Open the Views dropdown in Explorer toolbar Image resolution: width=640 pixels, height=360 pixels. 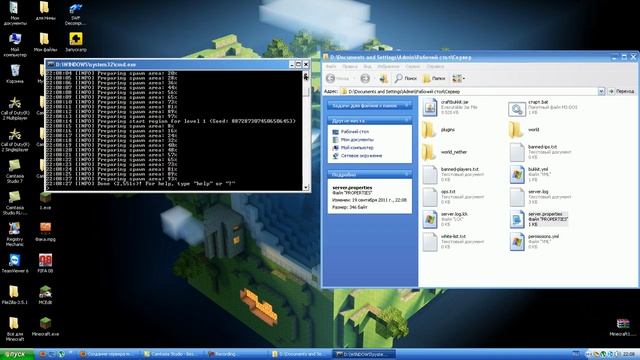point(459,78)
